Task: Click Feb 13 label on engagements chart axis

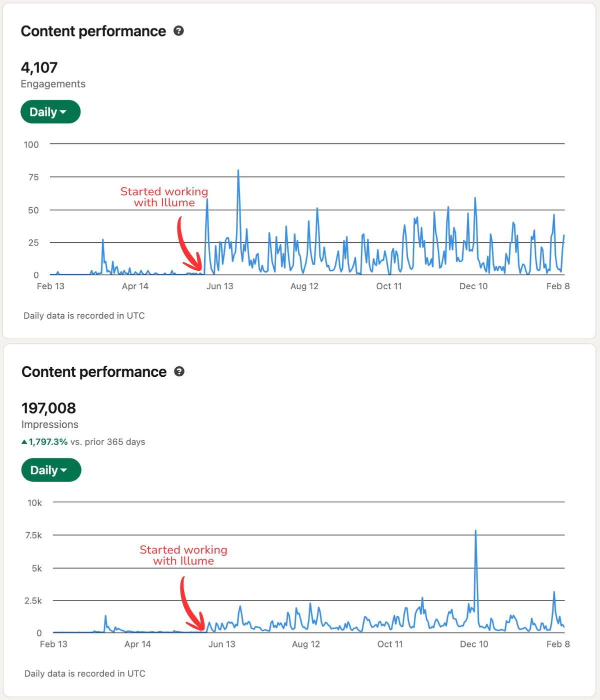Action: 50,286
